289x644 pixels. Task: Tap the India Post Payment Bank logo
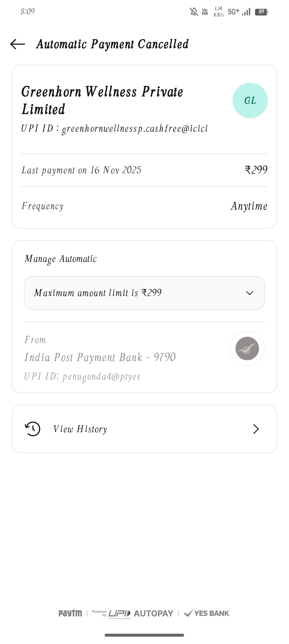click(247, 348)
